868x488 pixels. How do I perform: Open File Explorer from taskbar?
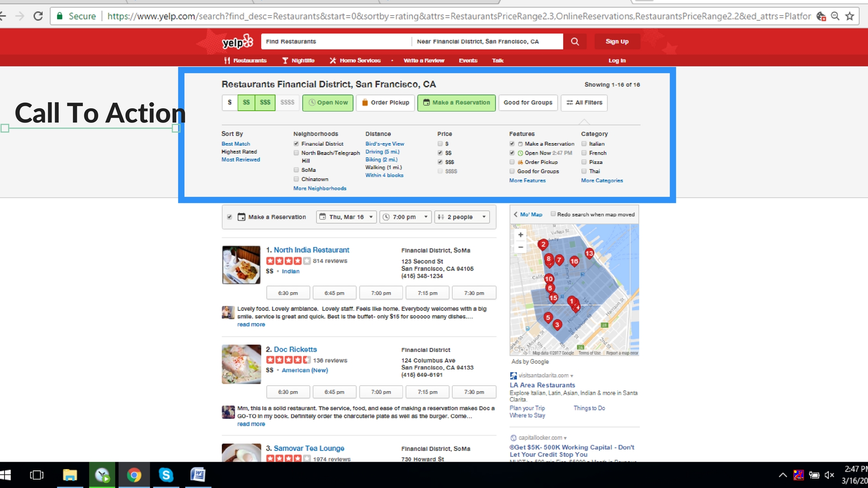70,475
